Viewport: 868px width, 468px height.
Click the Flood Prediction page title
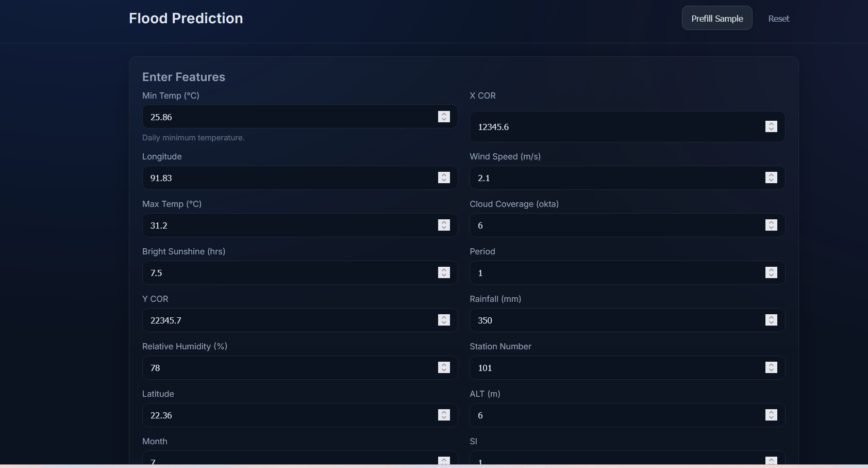(x=186, y=18)
